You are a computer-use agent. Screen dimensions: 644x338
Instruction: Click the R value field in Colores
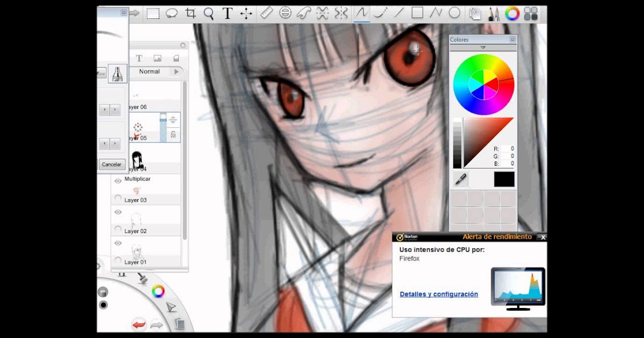(x=508, y=149)
